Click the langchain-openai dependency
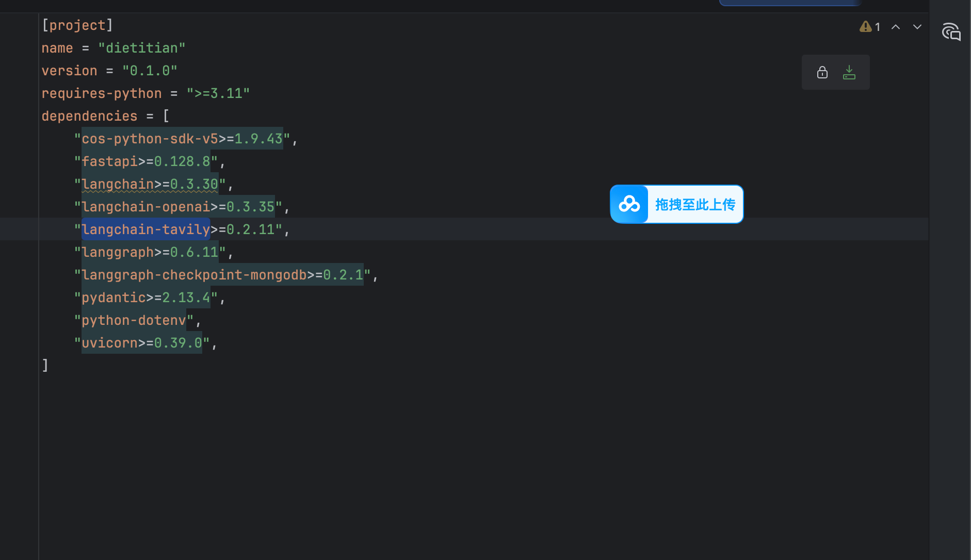971x560 pixels. (178, 207)
